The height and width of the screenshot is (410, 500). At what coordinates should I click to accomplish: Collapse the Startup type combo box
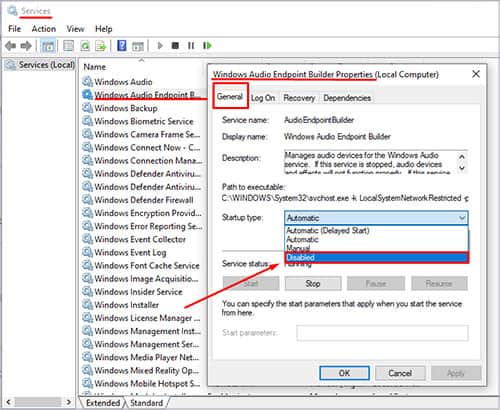tap(462, 218)
